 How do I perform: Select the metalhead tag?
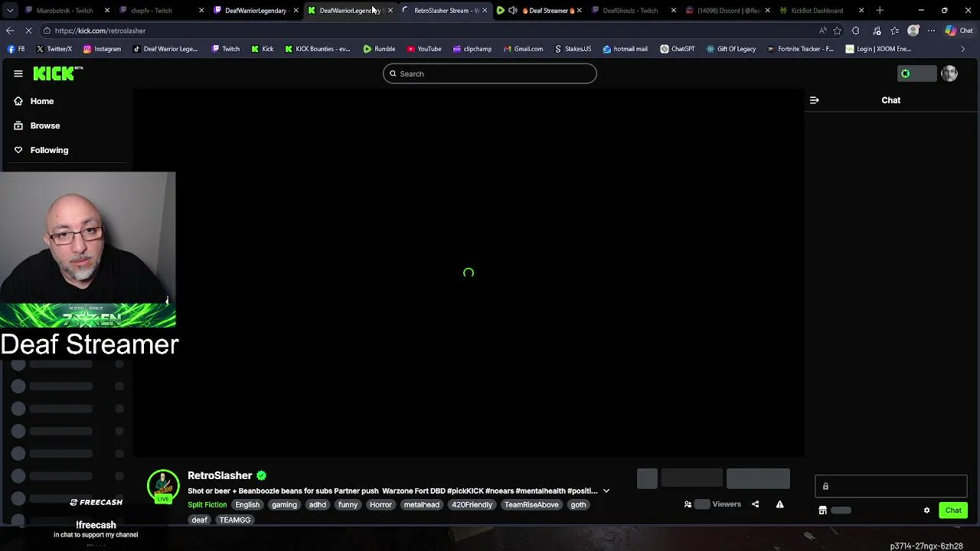(x=422, y=505)
